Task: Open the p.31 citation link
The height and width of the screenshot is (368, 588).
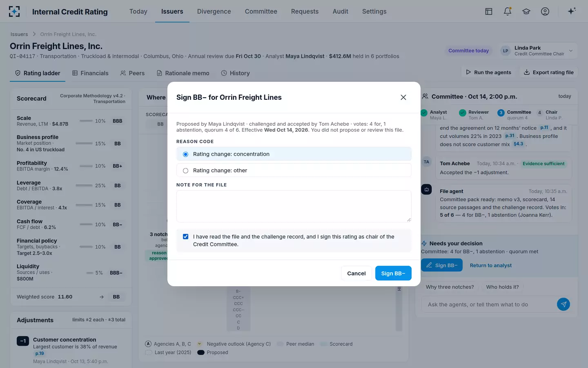Action: point(510,136)
